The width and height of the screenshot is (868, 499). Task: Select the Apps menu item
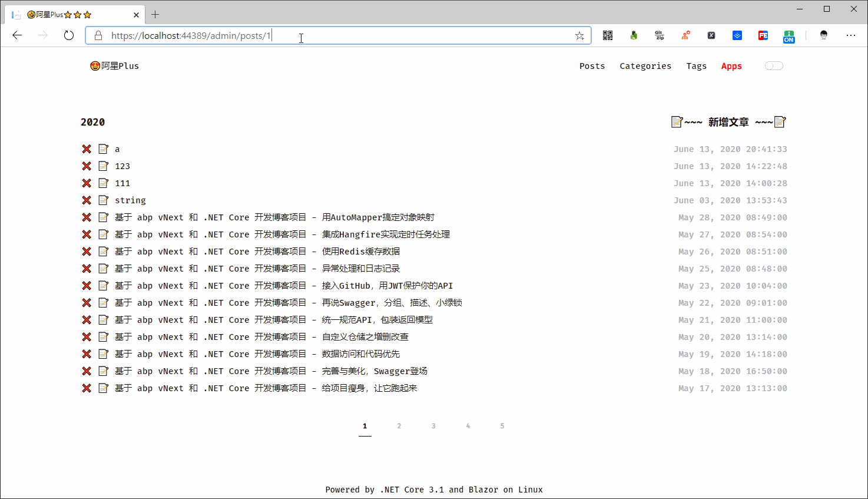click(731, 66)
